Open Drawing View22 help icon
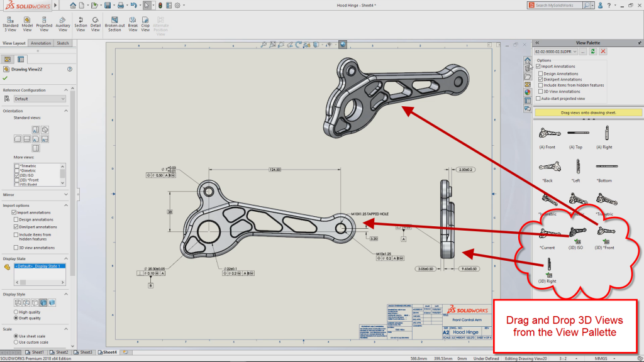 point(70,69)
